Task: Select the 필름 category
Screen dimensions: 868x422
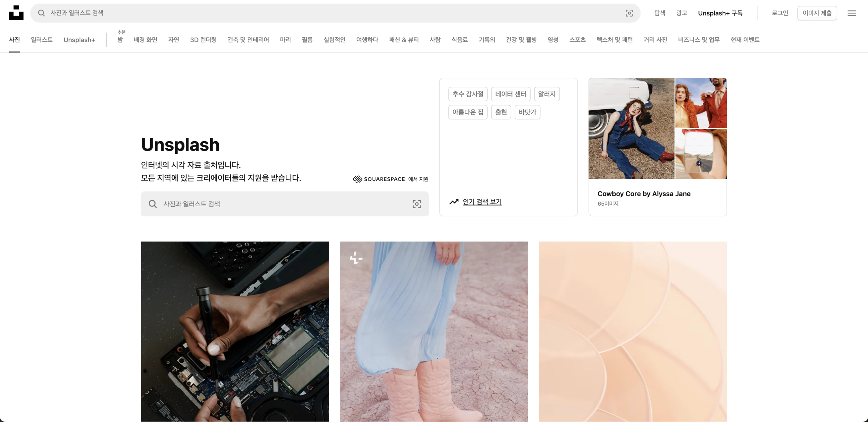Action: 307,40
